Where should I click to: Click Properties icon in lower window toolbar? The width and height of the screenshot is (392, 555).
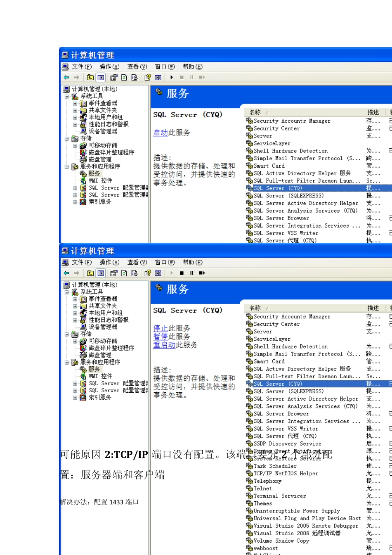[x=113, y=273]
